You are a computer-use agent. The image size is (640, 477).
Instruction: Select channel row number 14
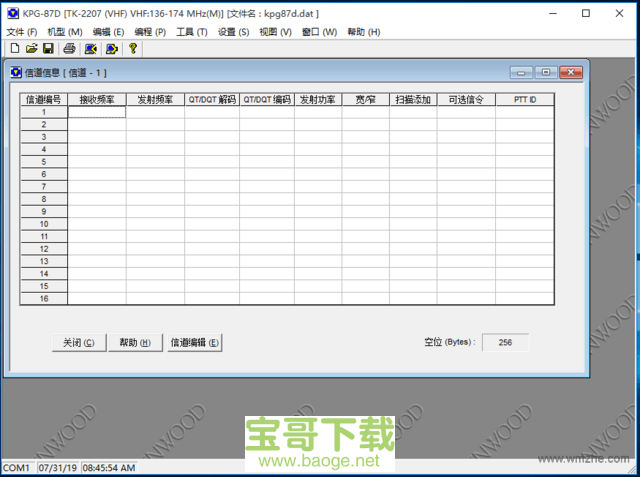pyautogui.click(x=44, y=274)
